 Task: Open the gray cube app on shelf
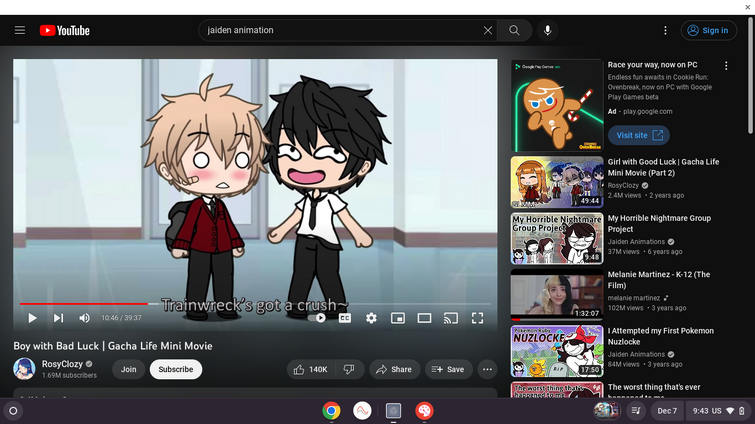coord(393,411)
